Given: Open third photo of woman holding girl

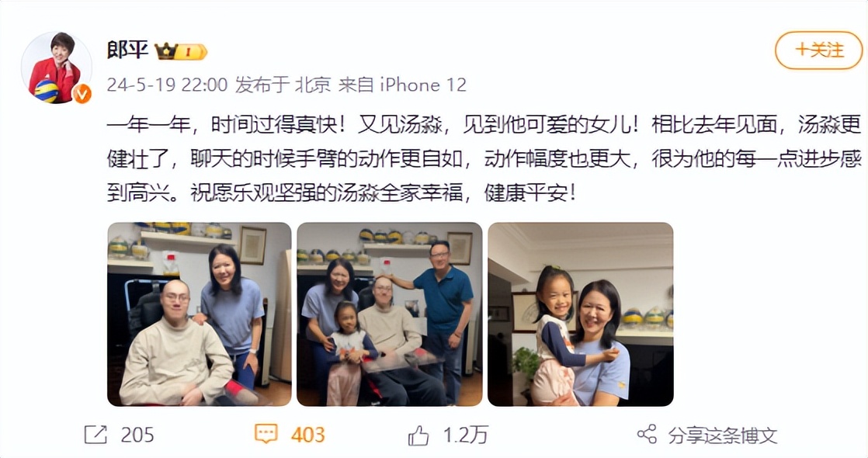Looking at the screenshot, I should 581,314.
